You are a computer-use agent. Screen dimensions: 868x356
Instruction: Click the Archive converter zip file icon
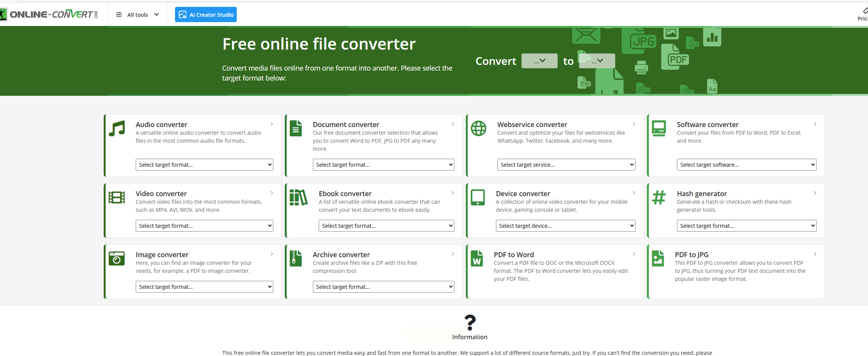(x=295, y=259)
